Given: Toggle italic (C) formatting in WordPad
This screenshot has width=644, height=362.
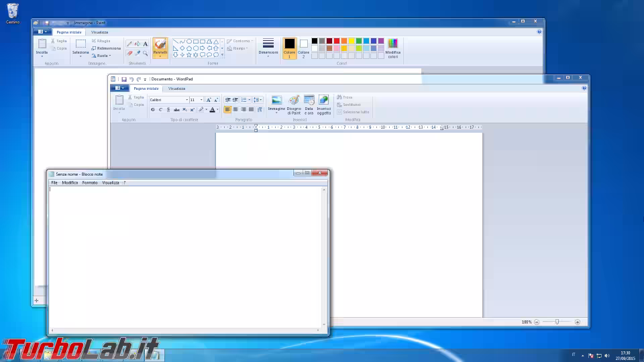Looking at the screenshot, I should click(160, 109).
